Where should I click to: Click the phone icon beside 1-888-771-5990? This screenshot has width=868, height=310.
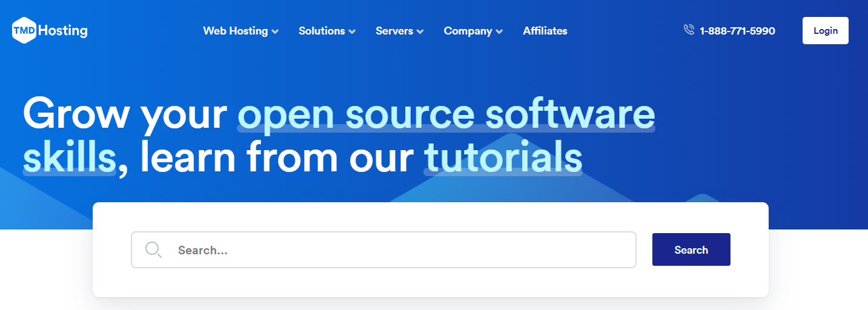(x=689, y=30)
